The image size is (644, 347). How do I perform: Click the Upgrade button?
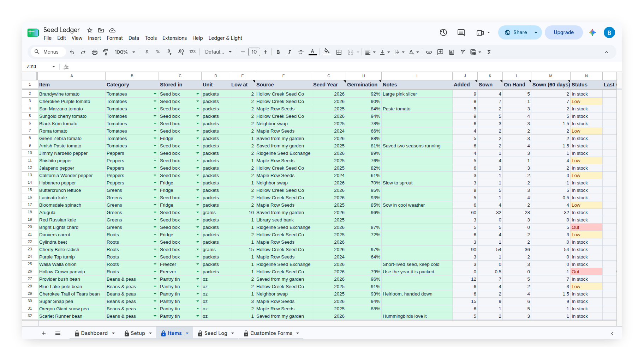click(x=563, y=32)
